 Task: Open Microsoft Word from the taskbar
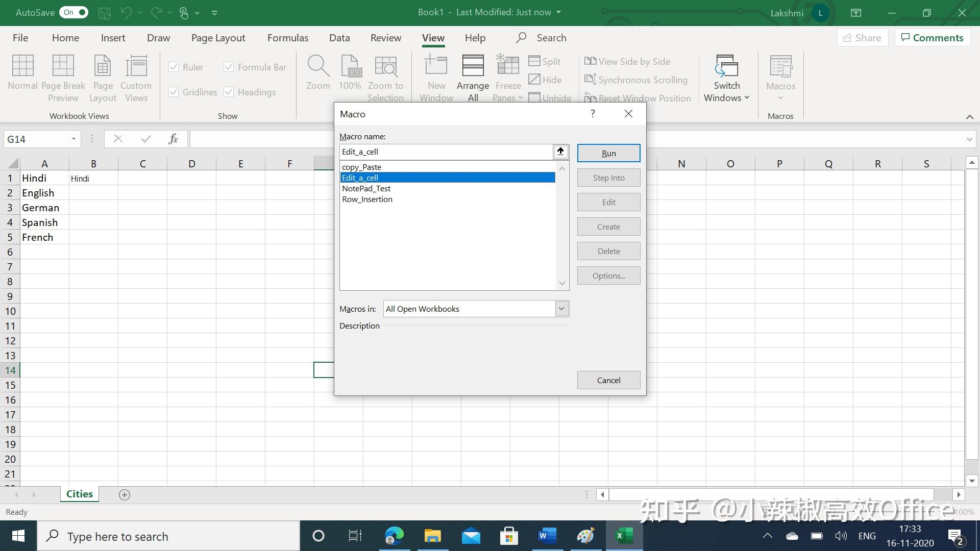click(x=547, y=536)
